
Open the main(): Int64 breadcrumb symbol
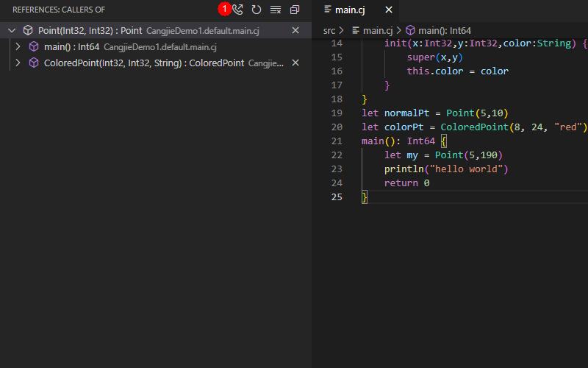444,30
